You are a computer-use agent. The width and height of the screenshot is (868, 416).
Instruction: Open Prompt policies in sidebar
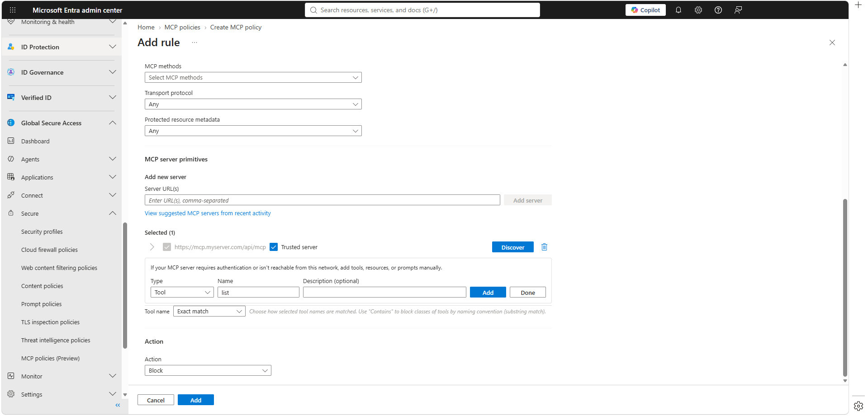pyautogui.click(x=42, y=304)
